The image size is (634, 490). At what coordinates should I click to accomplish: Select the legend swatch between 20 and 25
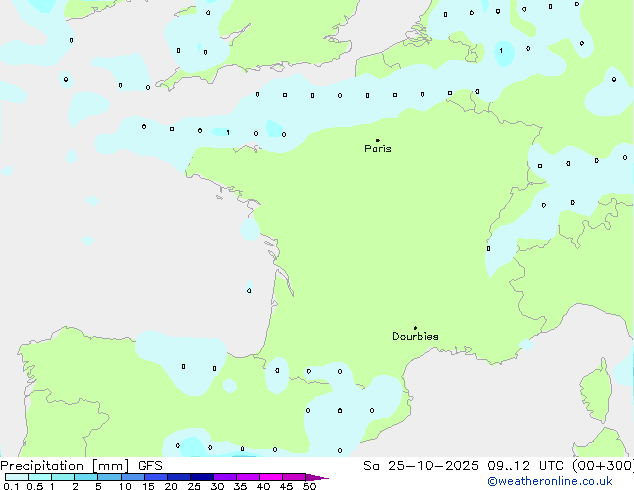(179, 477)
